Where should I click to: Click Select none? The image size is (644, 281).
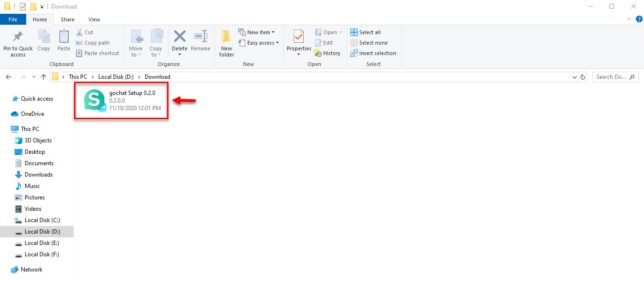[369, 43]
